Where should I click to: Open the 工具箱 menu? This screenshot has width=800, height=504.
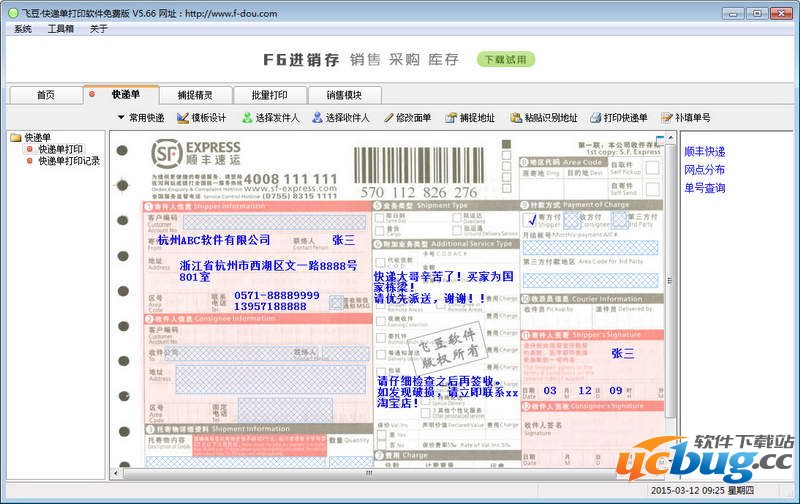tap(61, 29)
